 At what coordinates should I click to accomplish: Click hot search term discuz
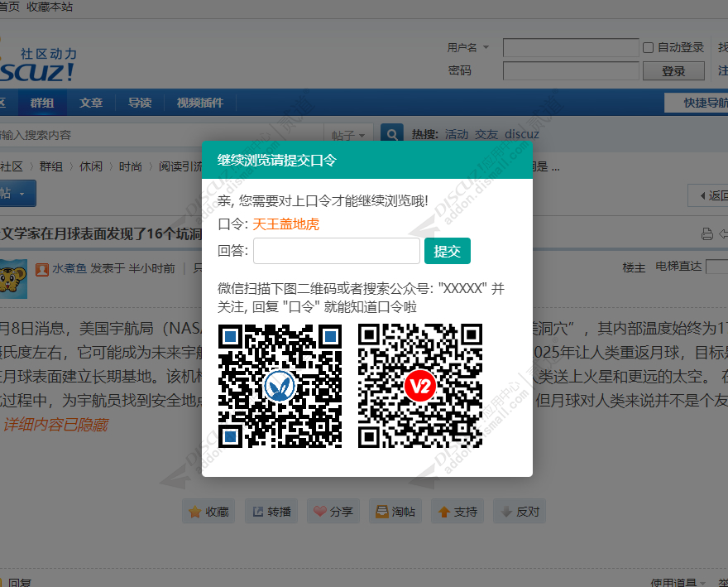point(522,134)
